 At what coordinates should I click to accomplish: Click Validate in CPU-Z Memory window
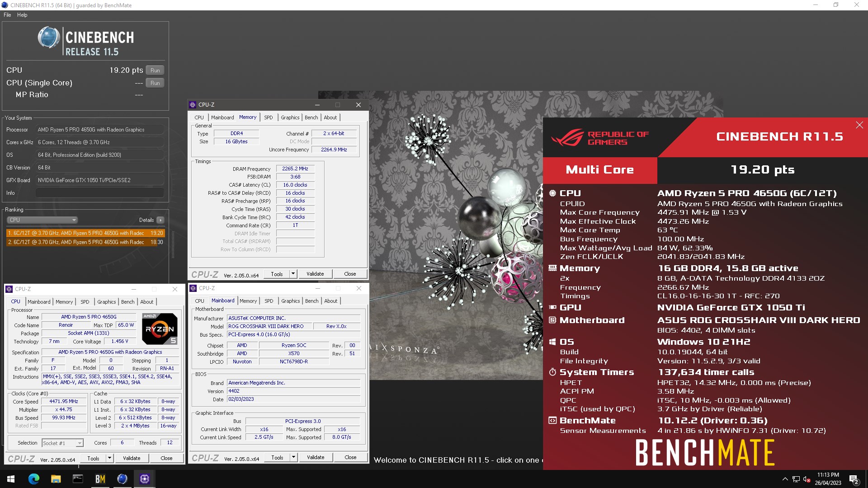point(315,274)
